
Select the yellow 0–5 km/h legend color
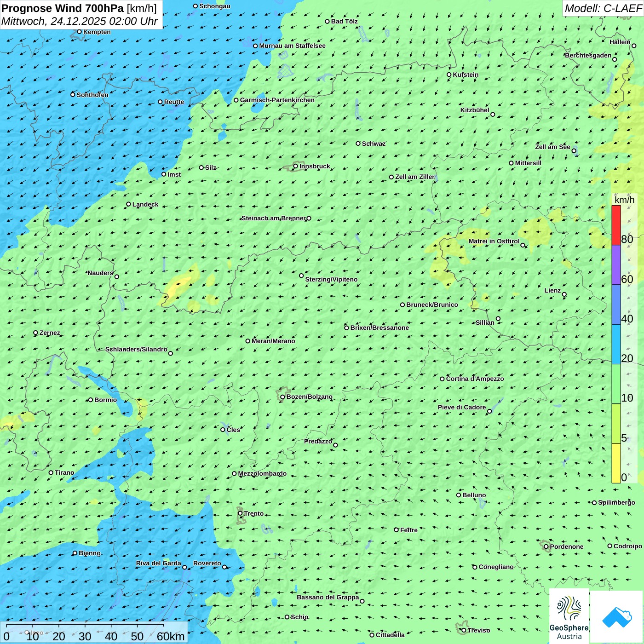pos(616,463)
